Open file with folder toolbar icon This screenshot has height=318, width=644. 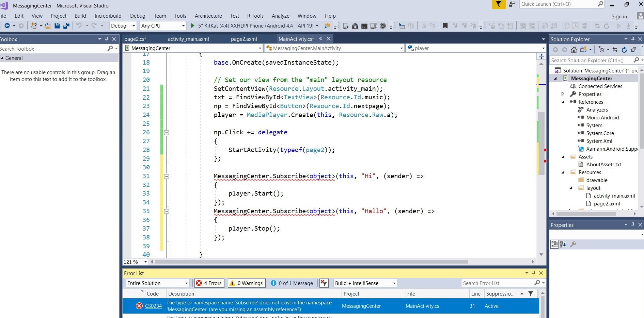(48, 26)
